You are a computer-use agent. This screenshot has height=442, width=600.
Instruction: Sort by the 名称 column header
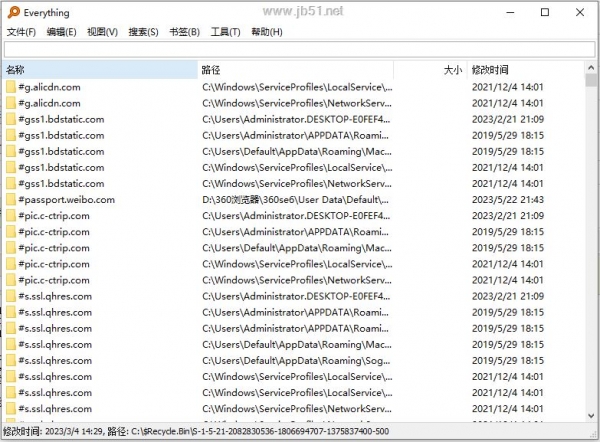point(100,70)
